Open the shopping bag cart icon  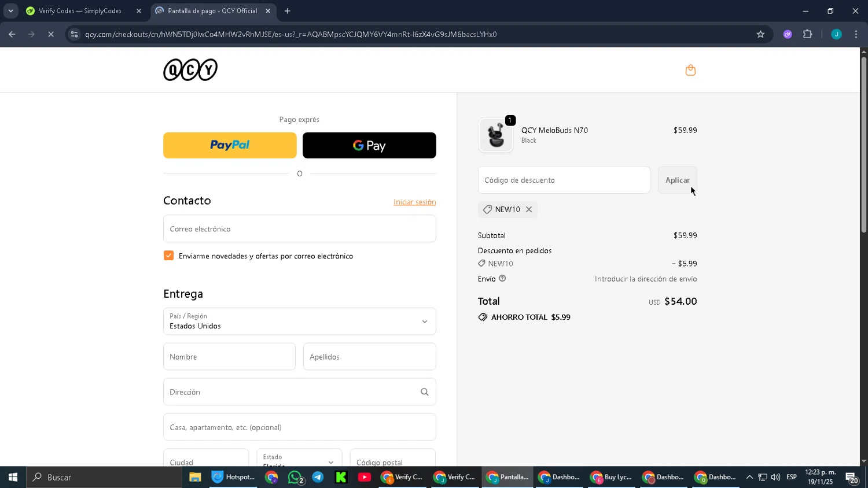[690, 70]
